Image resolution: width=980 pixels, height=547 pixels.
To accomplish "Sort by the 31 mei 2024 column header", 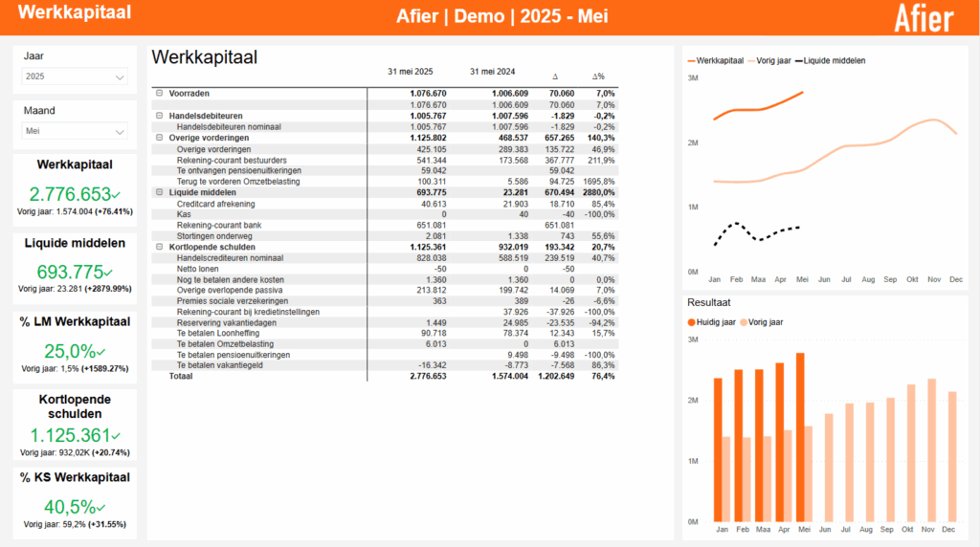I will pos(492,72).
